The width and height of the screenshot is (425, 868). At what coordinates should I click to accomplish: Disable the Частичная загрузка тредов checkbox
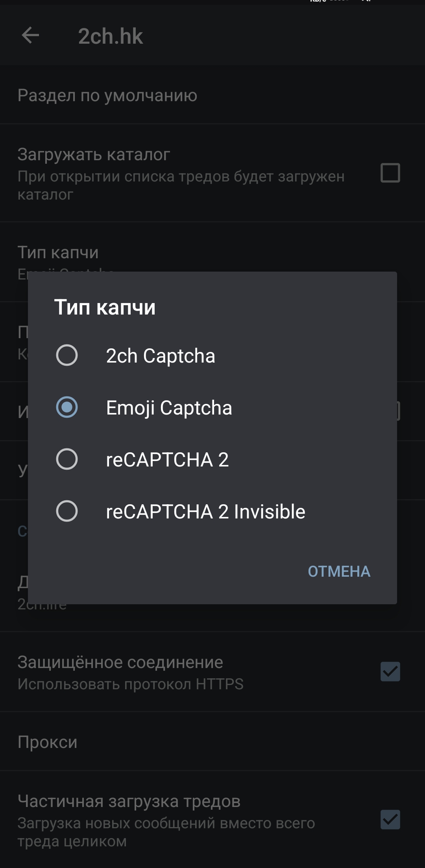(390, 820)
